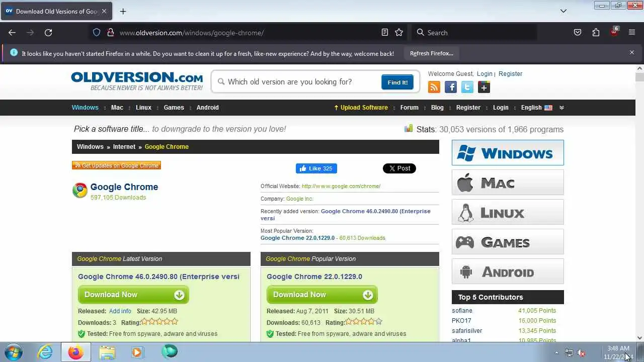Open the file explorer folder taskbar icon
The height and width of the screenshot is (362, 644).
coord(107,352)
